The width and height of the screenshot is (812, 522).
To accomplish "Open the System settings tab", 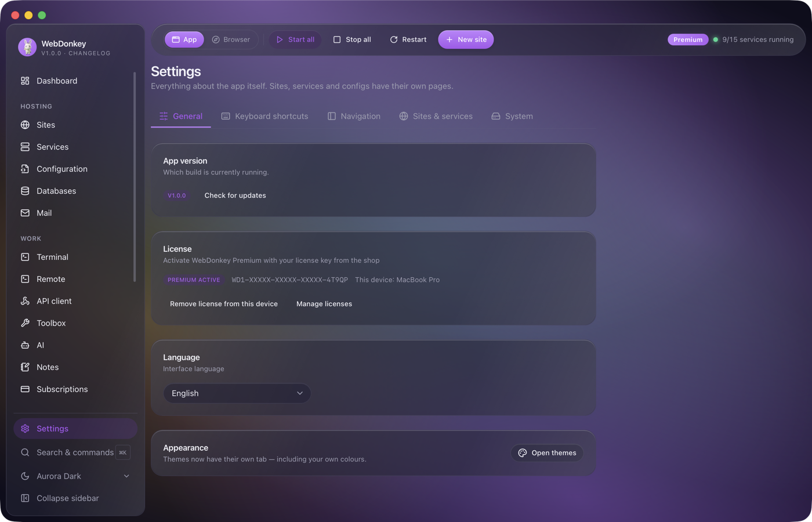I will 512,116.
